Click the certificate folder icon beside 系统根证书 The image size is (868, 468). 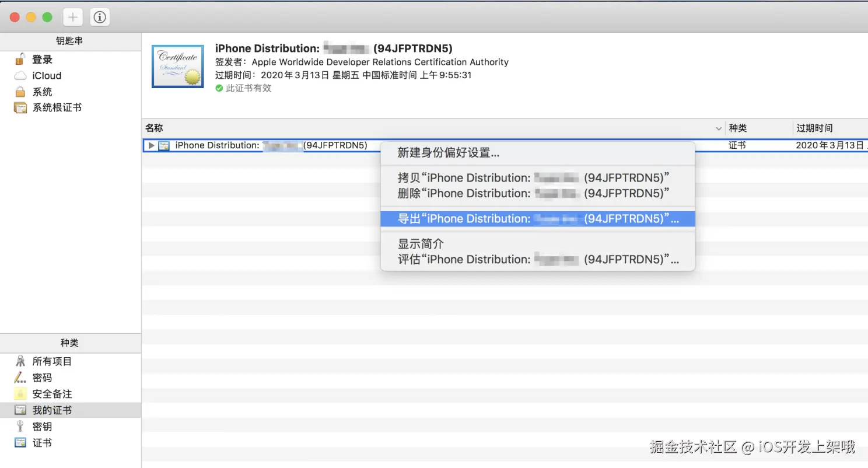click(x=20, y=108)
